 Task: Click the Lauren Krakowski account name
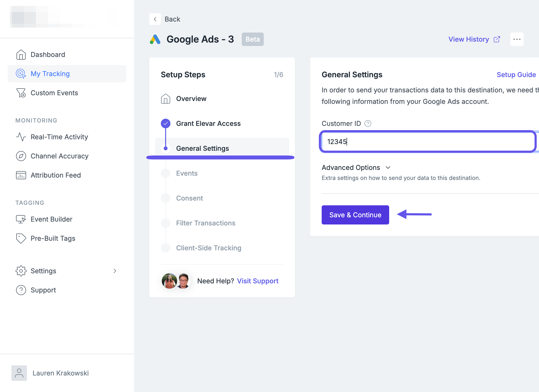click(61, 373)
